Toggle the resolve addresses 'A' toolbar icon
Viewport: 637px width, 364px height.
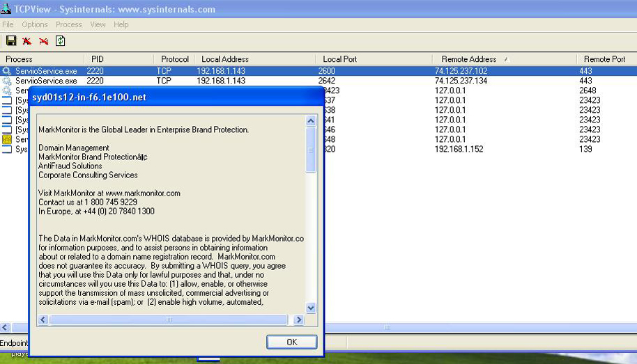tap(27, 41)
